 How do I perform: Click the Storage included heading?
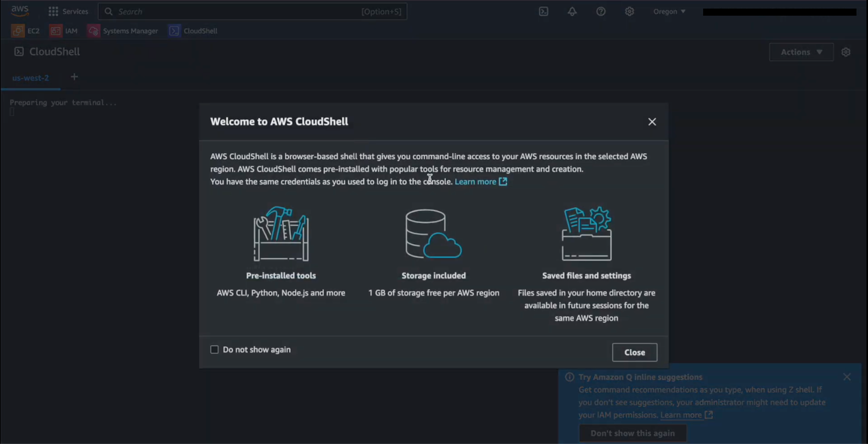click(x=433, y=276)
